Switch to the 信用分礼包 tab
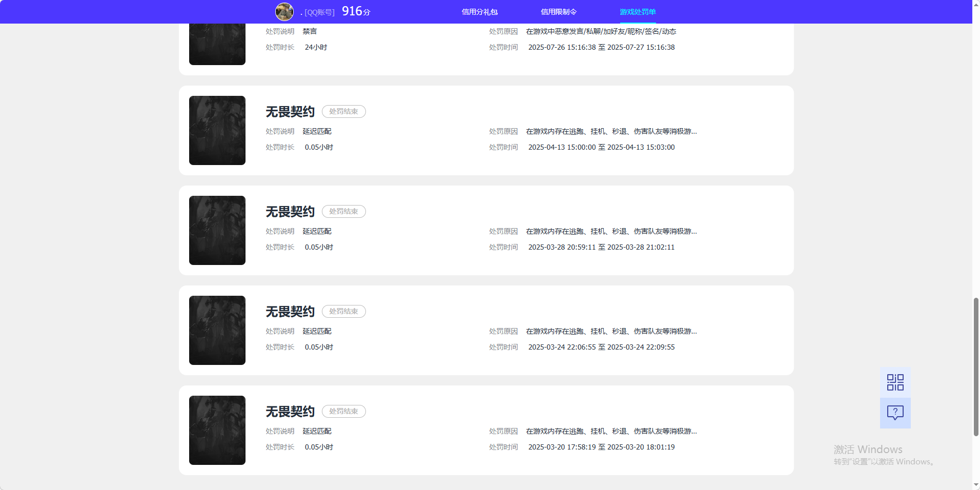Image resolution: width=980 pixels, height=490 pixels. tap(479, 11)
